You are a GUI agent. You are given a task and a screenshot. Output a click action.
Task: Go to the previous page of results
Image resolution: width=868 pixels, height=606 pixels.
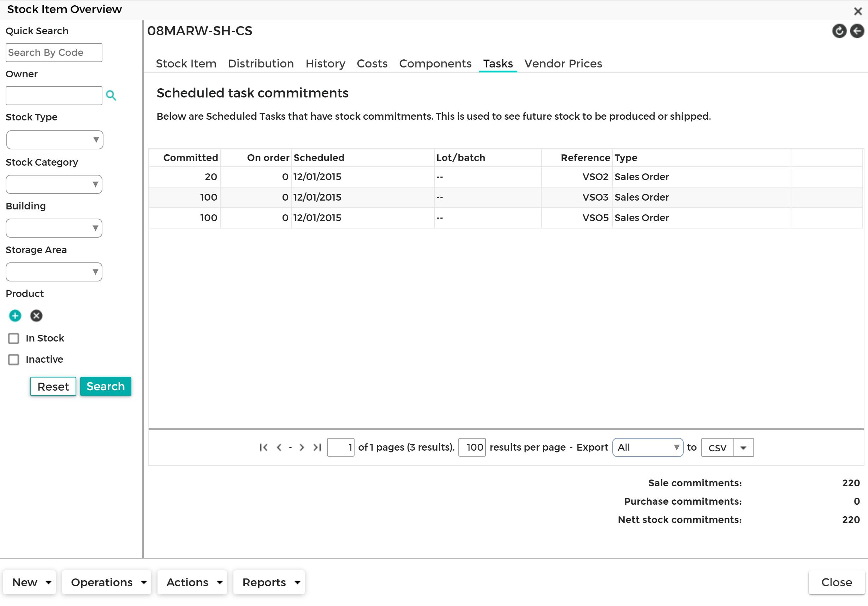coord(279,447)
